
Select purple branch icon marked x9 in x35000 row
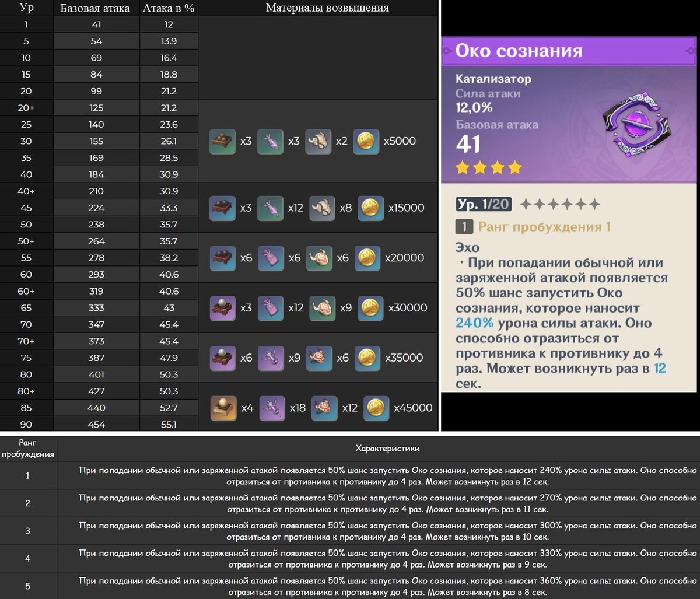point(270,358)
